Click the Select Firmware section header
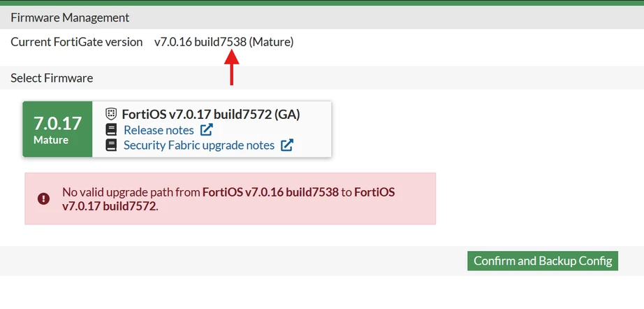This screenshot has height=309, width=644. click(x=52, y=78)
